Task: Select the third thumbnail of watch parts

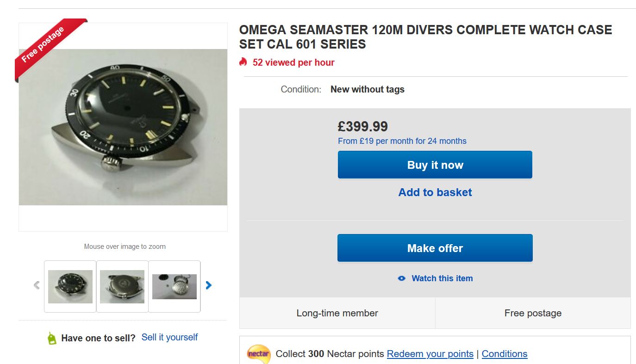Action: point(175,287)
